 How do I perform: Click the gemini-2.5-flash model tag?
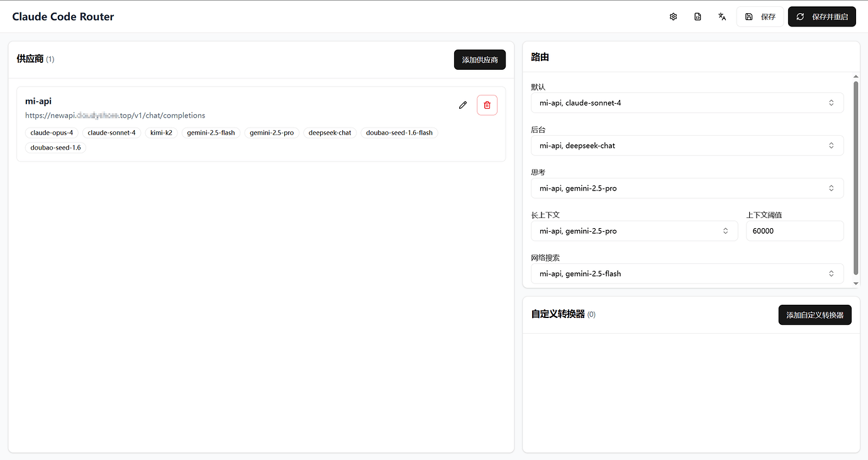(x=211, y=133)
